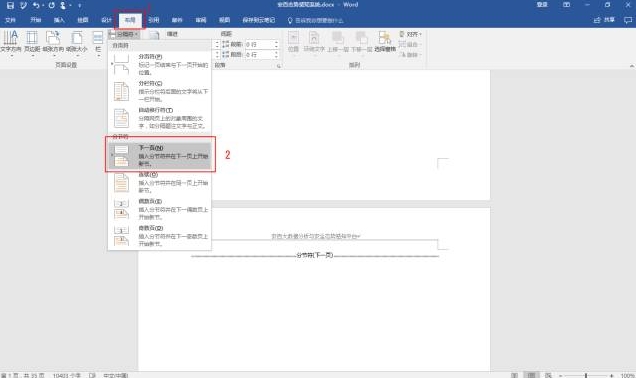636x378 pixels.
Task: Open the Paragraph dialog launcher arrow
Action: pyautogui.click(x=279, y=66)
